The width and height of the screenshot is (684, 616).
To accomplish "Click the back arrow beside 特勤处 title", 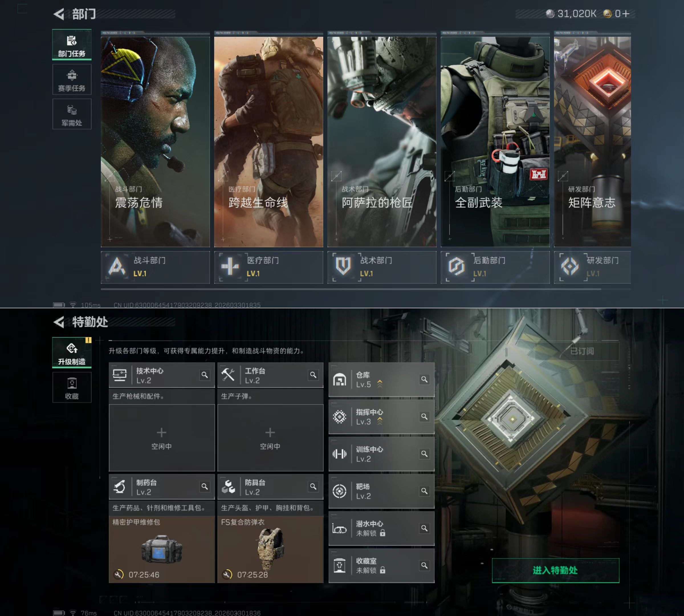I will click(59, 322).
